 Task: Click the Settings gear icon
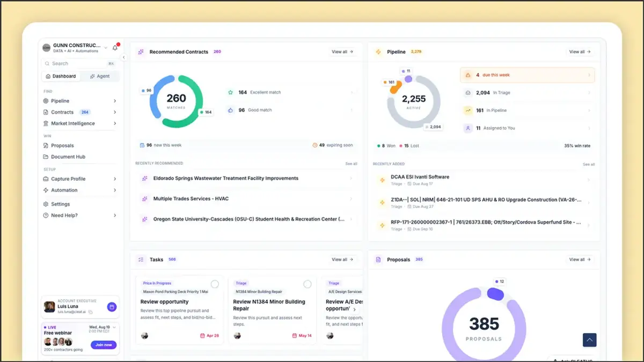coord(46,204)
